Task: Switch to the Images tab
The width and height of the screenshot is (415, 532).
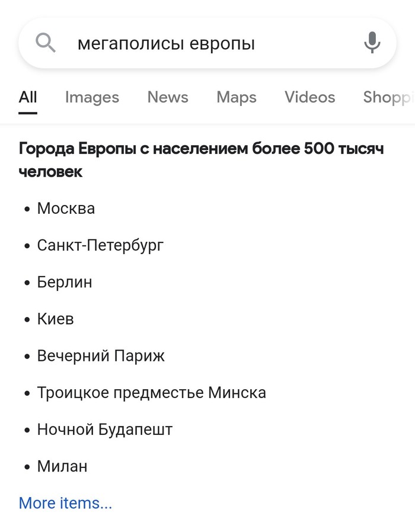Action: point(91,97)
